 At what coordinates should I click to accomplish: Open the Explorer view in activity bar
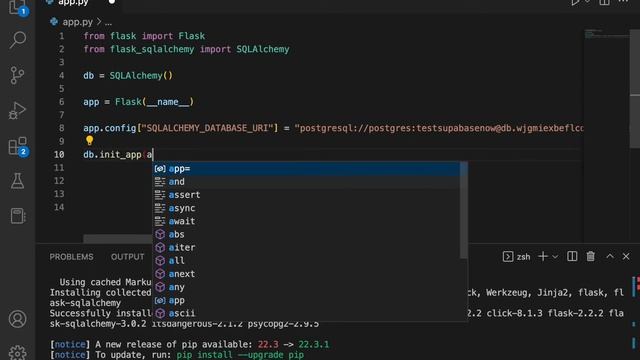(18, 7)
